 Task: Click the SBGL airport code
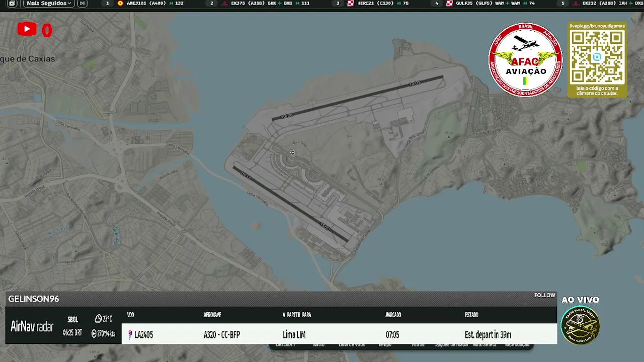[72, 320]
